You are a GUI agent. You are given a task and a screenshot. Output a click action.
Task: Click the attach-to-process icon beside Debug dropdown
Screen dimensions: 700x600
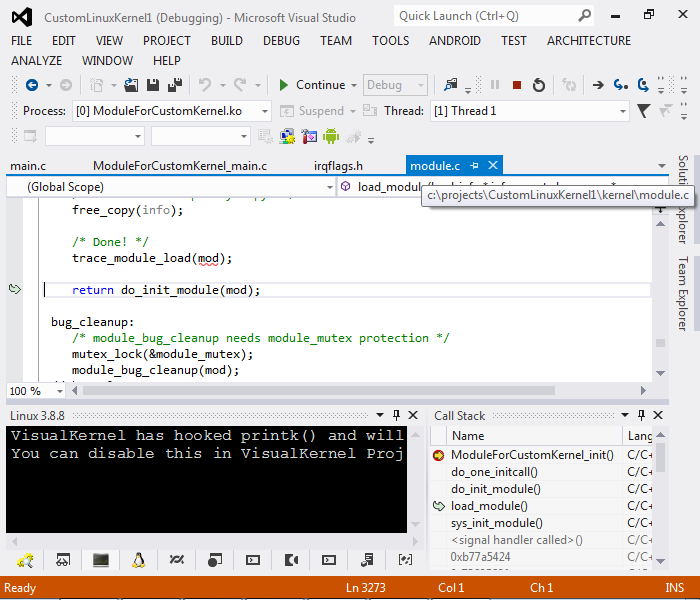click(450, 85)
